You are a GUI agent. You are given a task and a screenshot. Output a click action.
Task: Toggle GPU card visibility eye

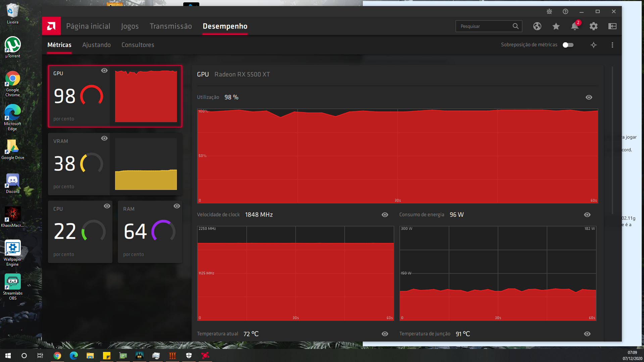pos(104,70)
